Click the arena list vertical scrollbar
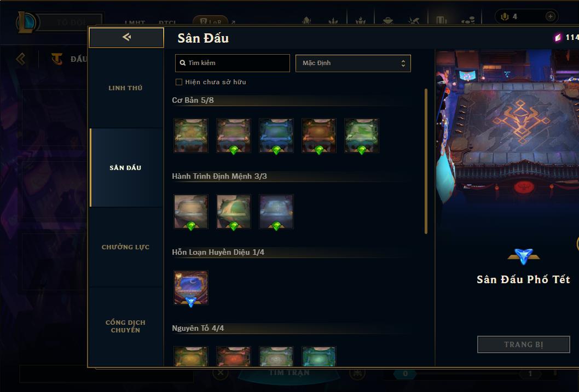Screen dimensions: 579x392 (x=426, y=161)
